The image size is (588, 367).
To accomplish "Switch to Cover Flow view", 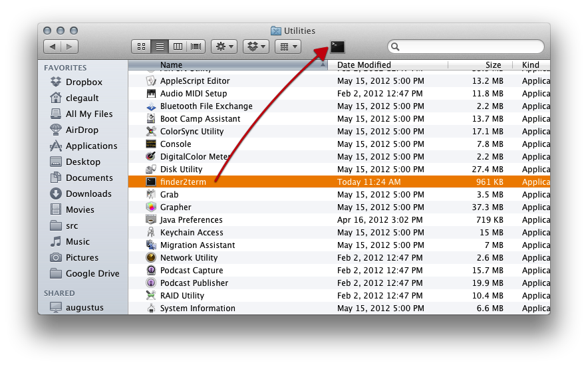I will click(x=196, y=47).
